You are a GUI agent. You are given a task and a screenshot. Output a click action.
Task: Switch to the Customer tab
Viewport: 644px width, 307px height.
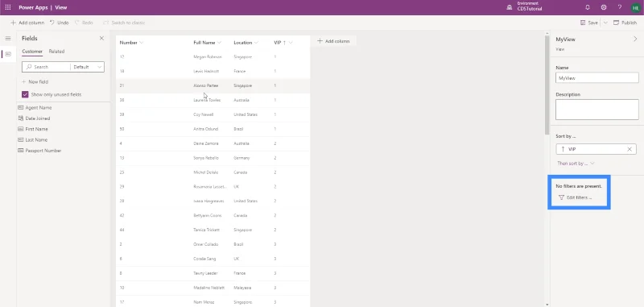pyautogui.click(x=32, y=52)
